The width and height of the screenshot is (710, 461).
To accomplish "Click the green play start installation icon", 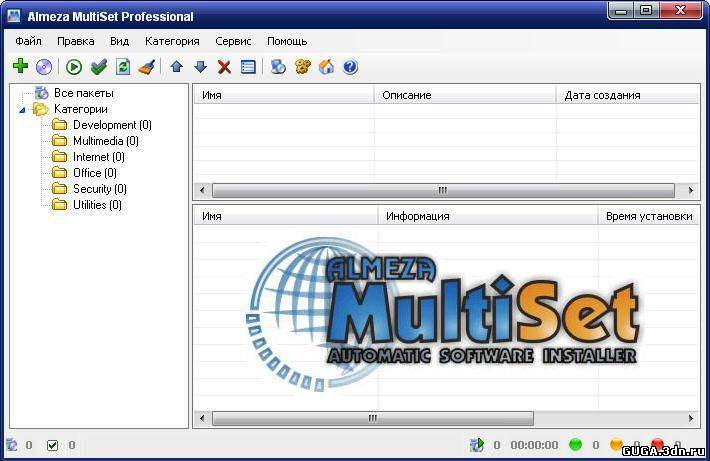I will tap(74, 67).
